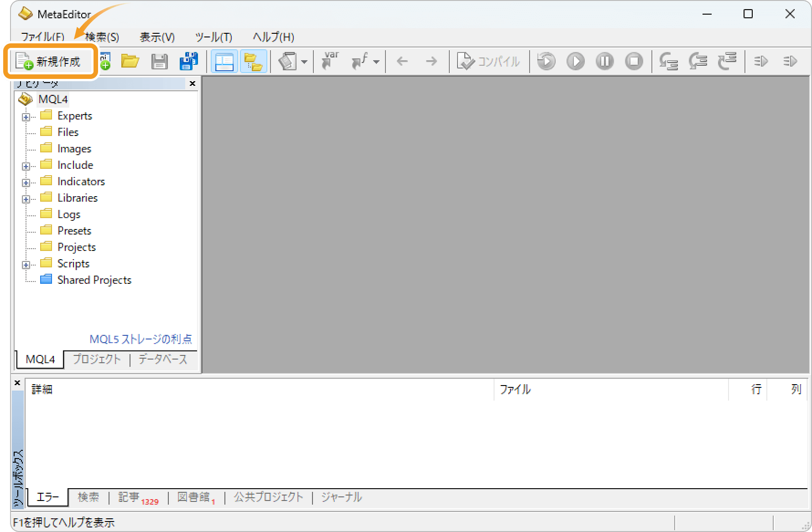Expand the Experts folder
The image size is (812, 532).
(26, 117)
